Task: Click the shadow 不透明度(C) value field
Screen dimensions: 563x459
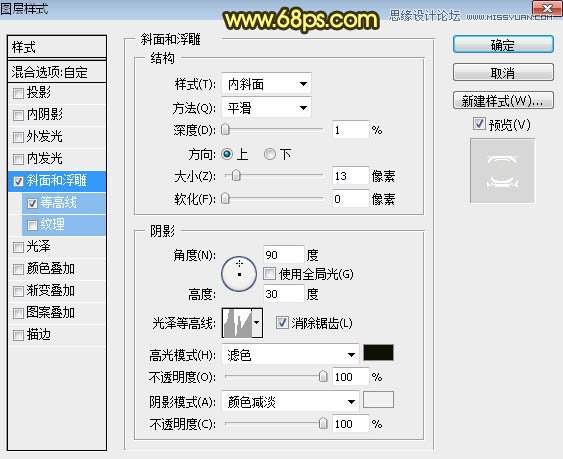Action: 350,424
